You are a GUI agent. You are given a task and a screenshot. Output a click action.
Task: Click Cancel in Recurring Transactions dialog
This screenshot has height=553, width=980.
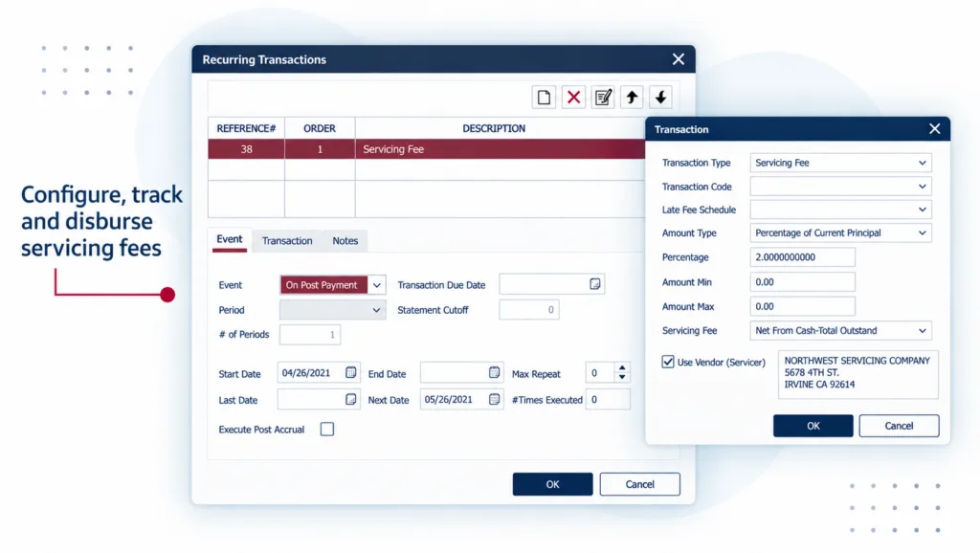tap(640, 484)
